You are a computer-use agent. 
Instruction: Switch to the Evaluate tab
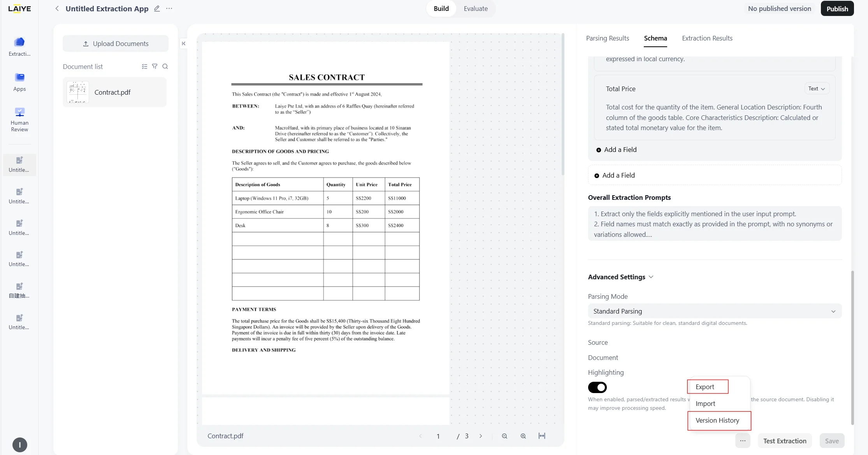(x=476, y=9)
